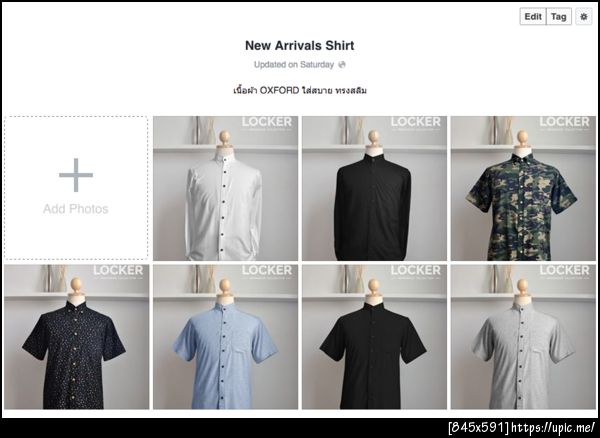The width and height of the screenshot is (600, 438).
Task: Open the album settings gear icon
Action: 584,16
